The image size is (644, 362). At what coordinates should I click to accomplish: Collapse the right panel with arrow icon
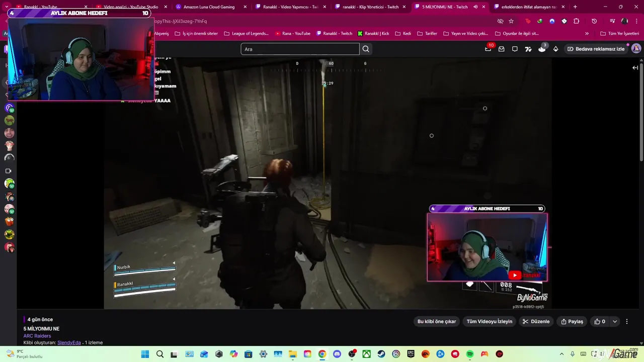pyautogui.click(x=635, y=67)
